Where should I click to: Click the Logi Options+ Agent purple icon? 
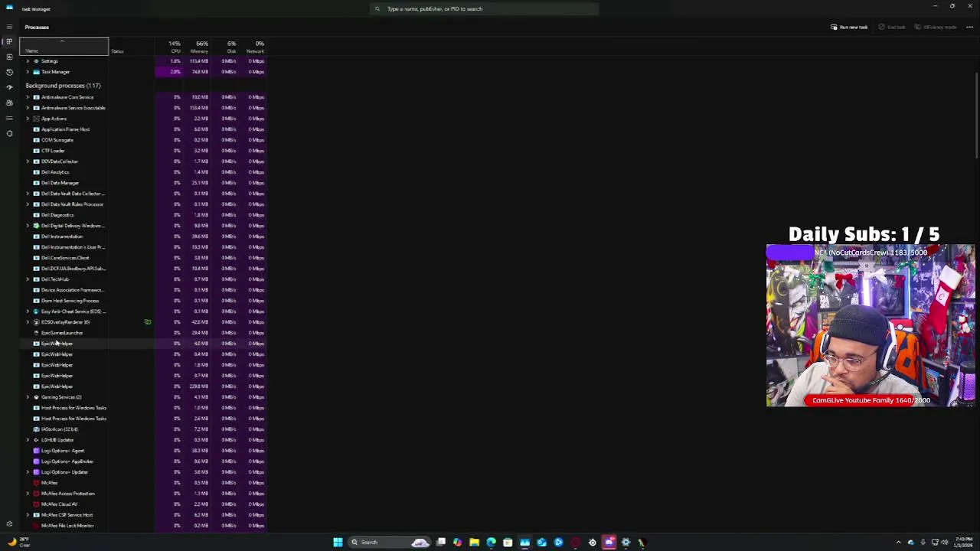point(36,451)
